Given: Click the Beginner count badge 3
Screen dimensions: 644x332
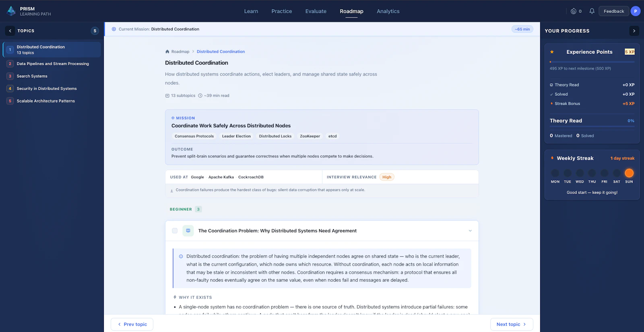Looking at the screenshot, I should tap(198, 209).
